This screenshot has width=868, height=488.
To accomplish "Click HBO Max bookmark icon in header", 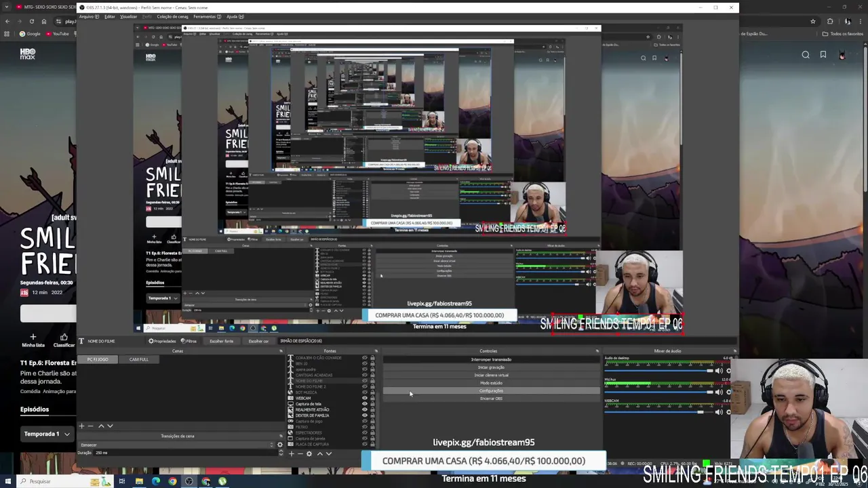I will tap(823, 55).
